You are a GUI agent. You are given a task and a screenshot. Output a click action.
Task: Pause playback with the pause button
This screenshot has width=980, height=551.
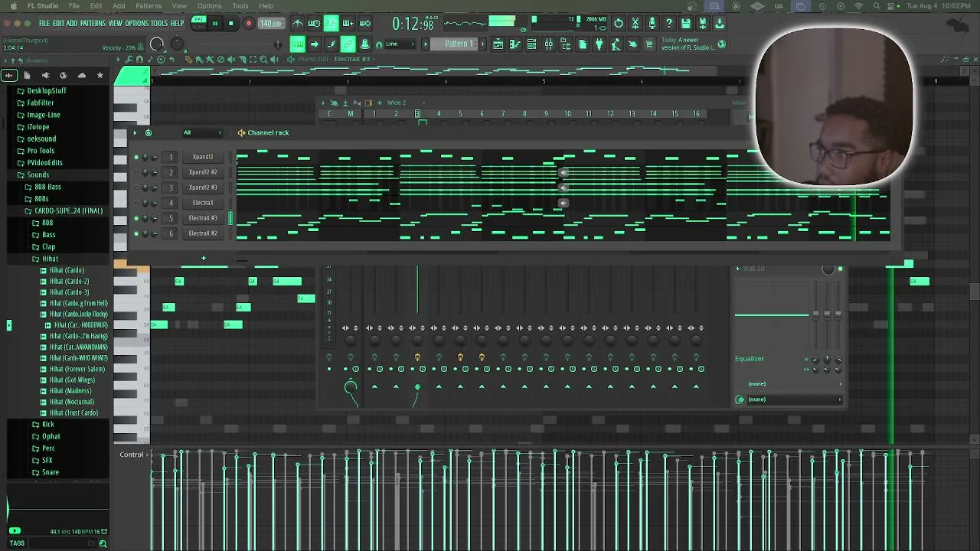(215, 23)
